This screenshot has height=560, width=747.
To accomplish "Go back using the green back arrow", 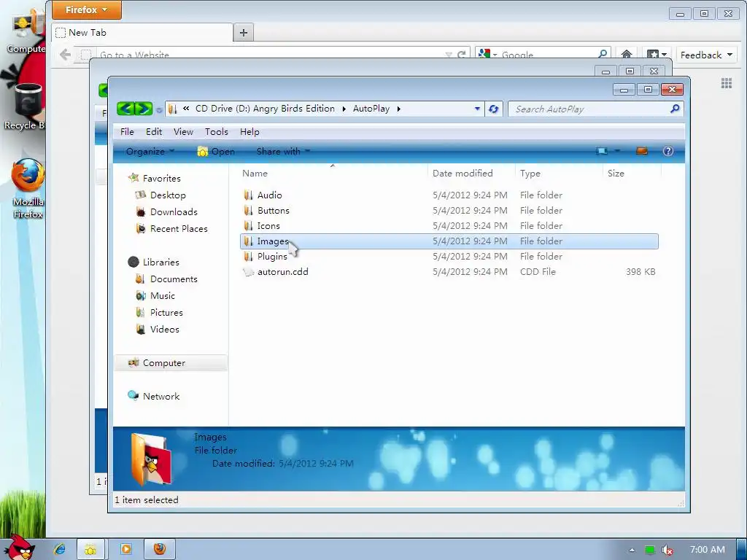I will click(125, 109).
